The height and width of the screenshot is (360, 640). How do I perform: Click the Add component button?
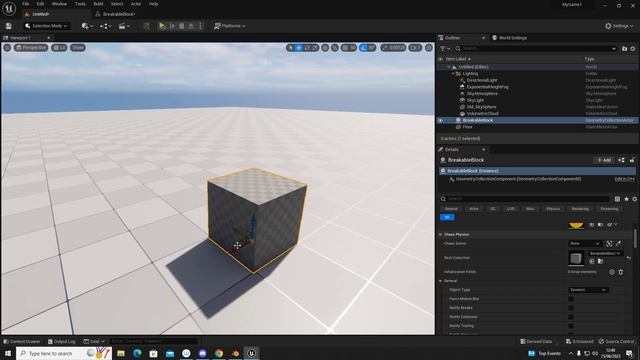click(604, 160)
